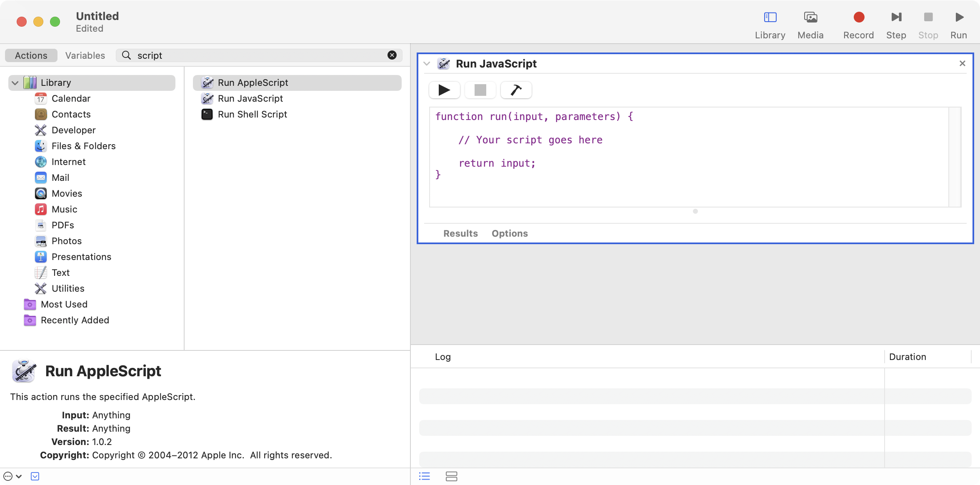This screenshot has width=980, height=485.
Task: Remove the Run JavaScript action
Action: point(962,63)
